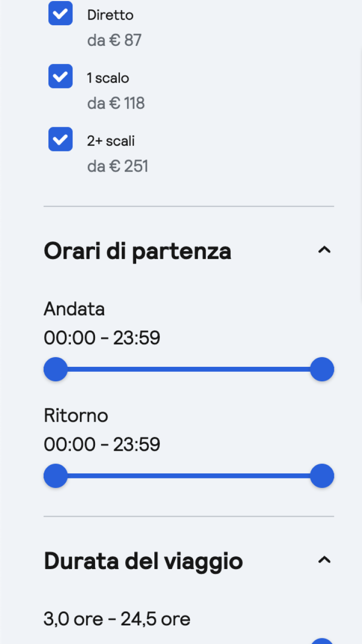Image resolution: width=362 pixels, height=644 pixels.
Task: Click the Andata slider's left handle
Action: [56, 369]
